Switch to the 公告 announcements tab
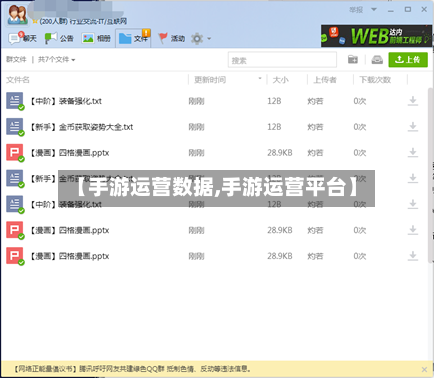The image size is (434, 378). pyautogui.click(x=59, y=38)
